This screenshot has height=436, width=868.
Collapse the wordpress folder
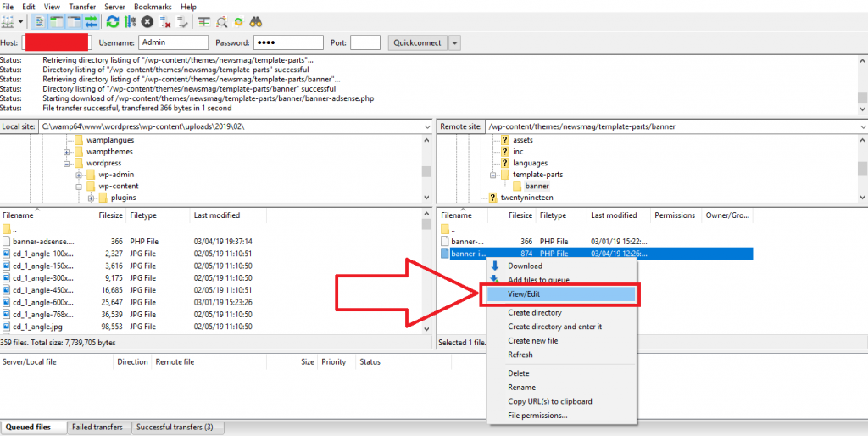point(66,164)
